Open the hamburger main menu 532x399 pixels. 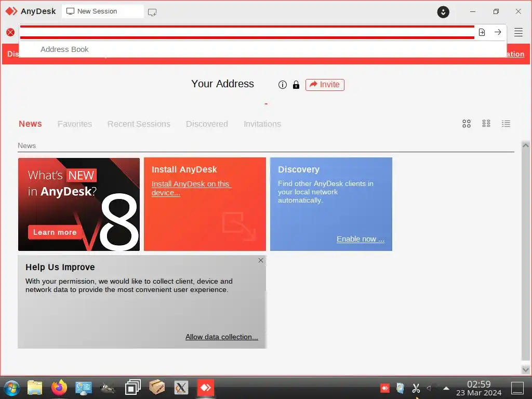click(x=518, y=32)
